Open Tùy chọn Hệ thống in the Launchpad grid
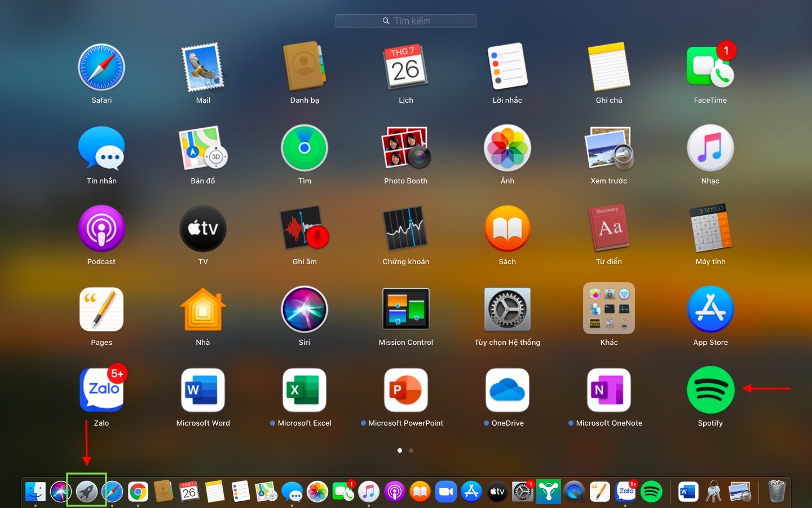 tap(507, 309)
